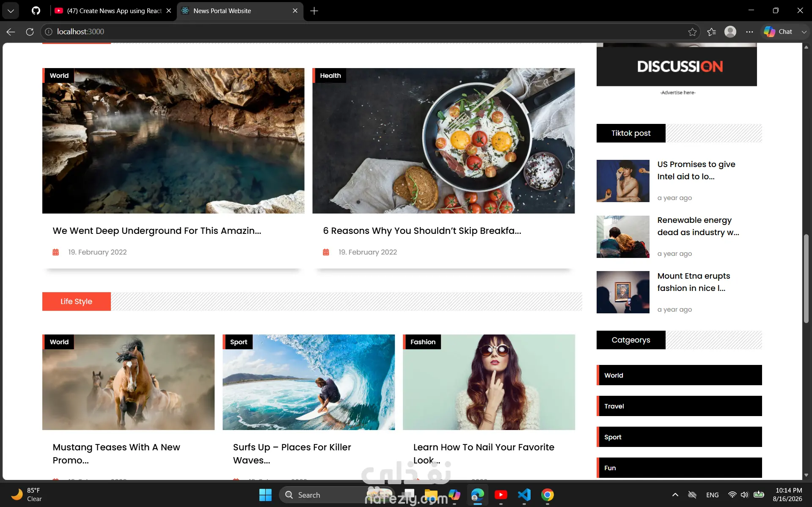Launch Copilot from the taskbar

454,495
